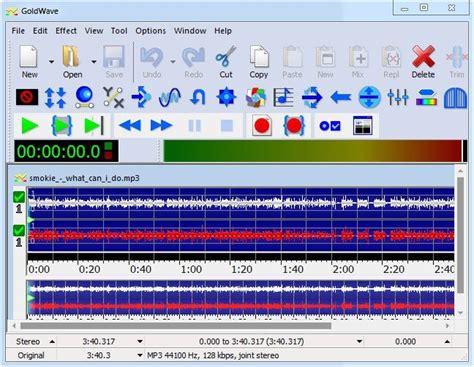Delete the selection with red X
The image size is (474, 367).
coord(423,62)
